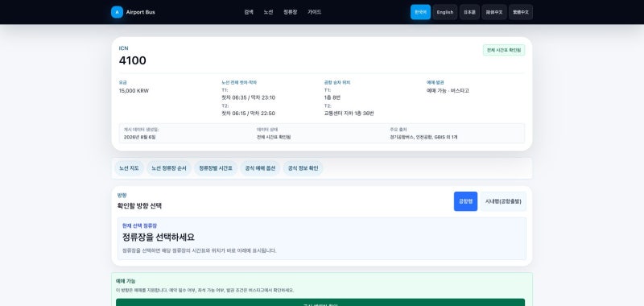
Task: Click the data status value 전체 시간표 확인됨
Action: (x=274, y=137)
